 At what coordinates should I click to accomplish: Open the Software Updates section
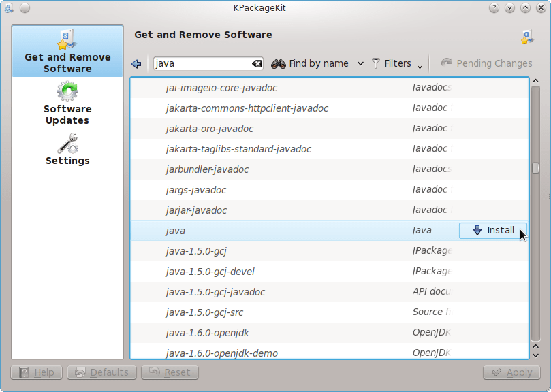pos(67,103)
